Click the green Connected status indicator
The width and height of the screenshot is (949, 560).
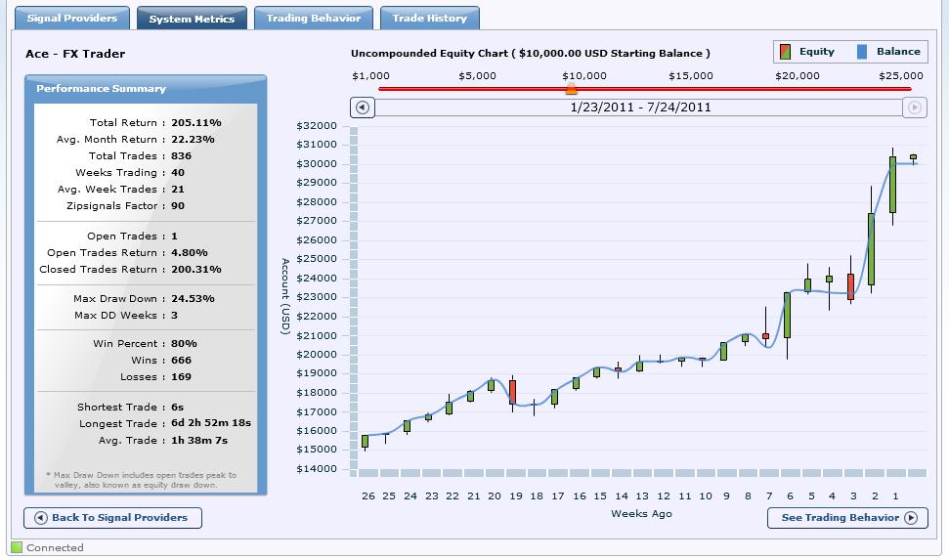coord(17,547)
